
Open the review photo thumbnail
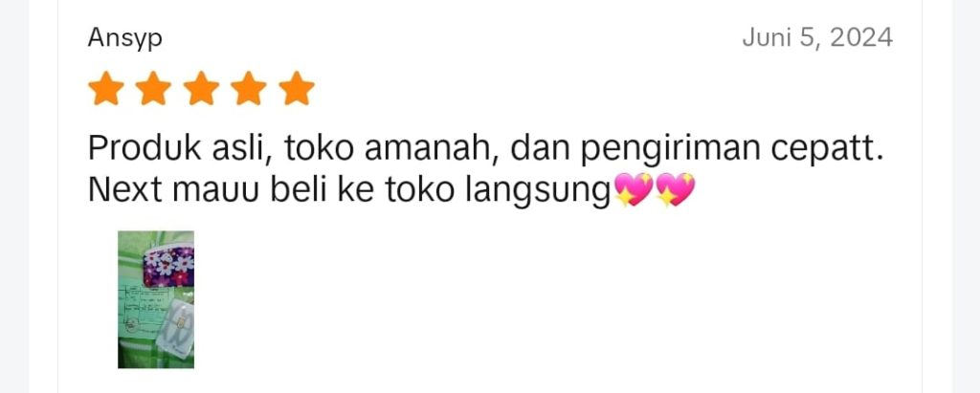tap(156, 299)
